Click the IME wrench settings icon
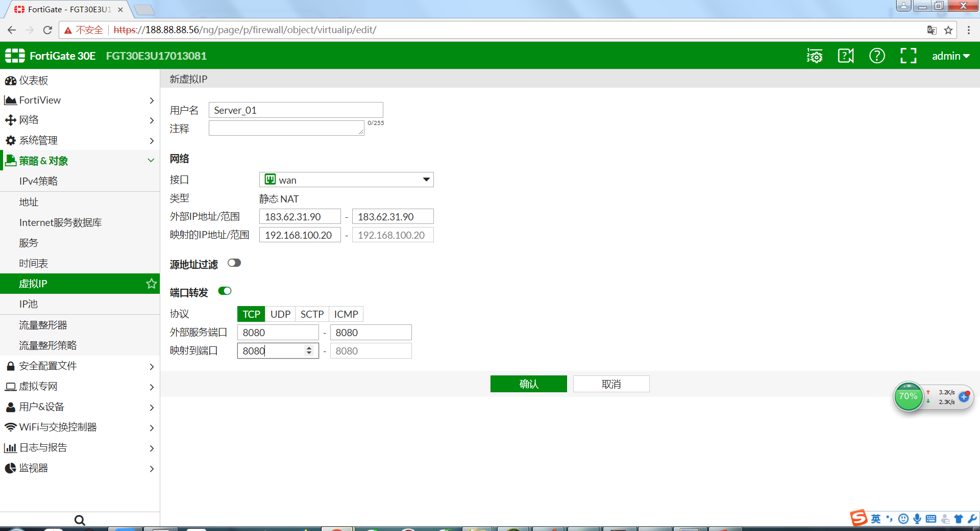980x531 pixels. pyautogui.click(x=972, y=519)
